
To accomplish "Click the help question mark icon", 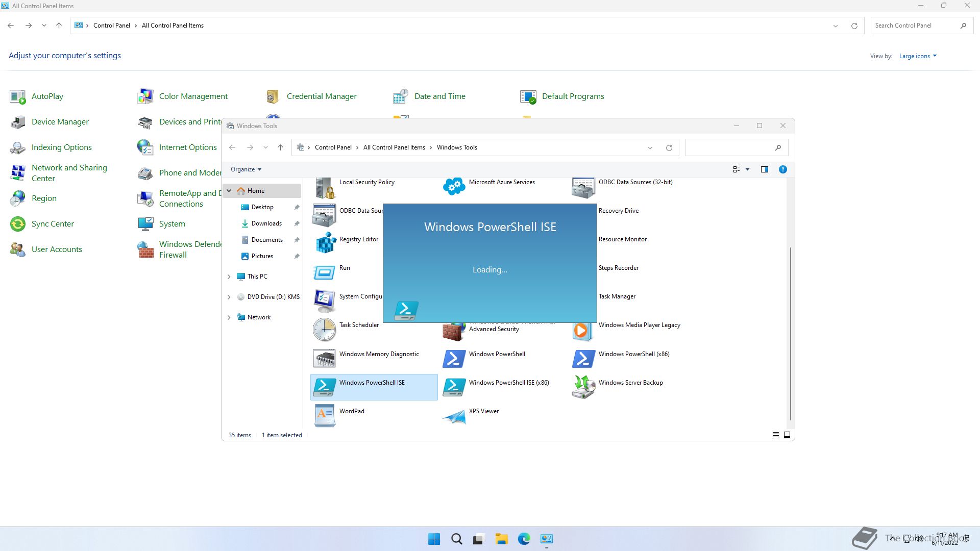I will [782, 169].
